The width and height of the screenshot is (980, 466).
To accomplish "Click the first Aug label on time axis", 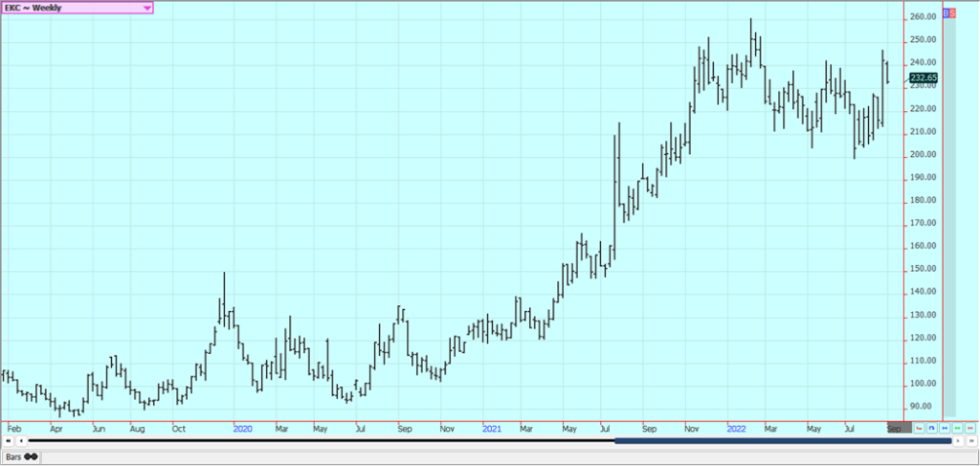I will click(x=137, y=429).
